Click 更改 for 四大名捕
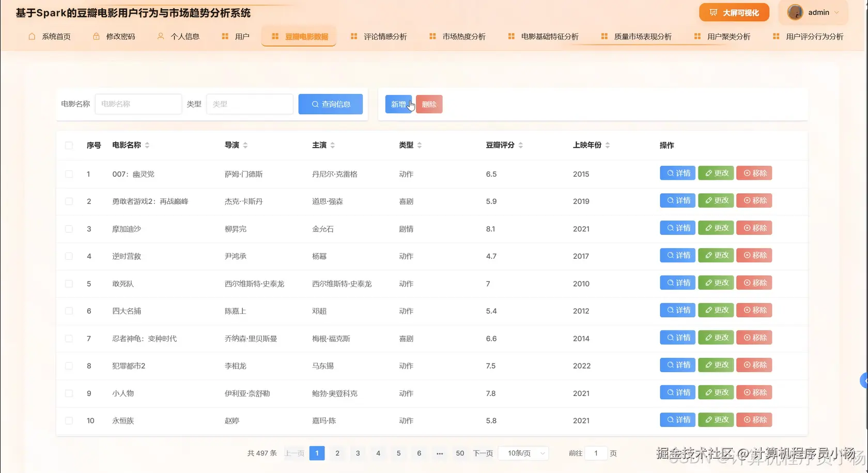The height and width of the screenshot is (473, 868). pyautogui.click(x=716, y=310)
